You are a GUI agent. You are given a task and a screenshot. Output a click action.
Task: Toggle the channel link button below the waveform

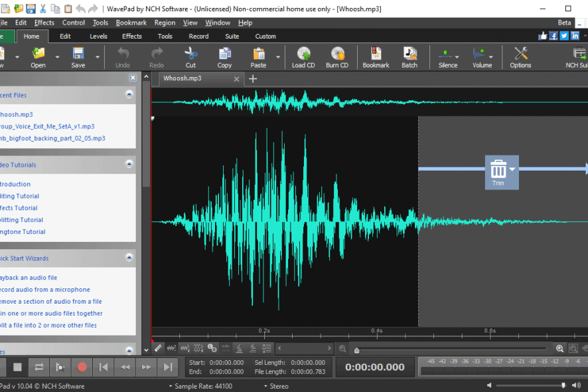212,348
